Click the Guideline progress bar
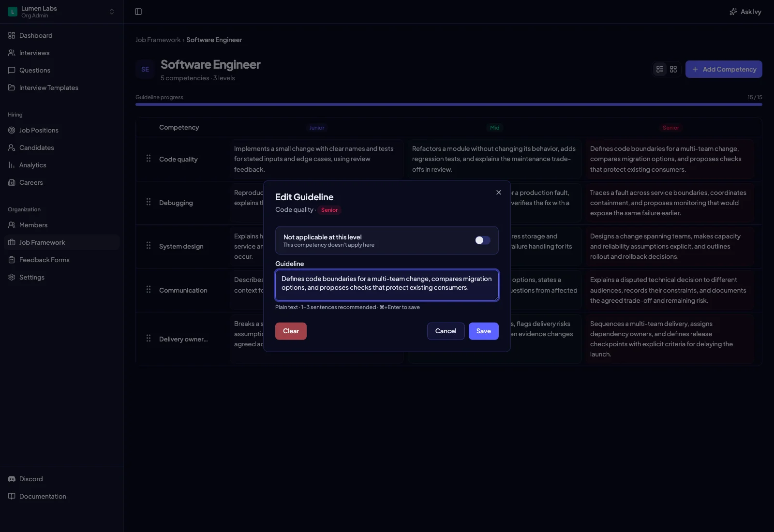Screen dimensions: 774x532 click(449, 104)
